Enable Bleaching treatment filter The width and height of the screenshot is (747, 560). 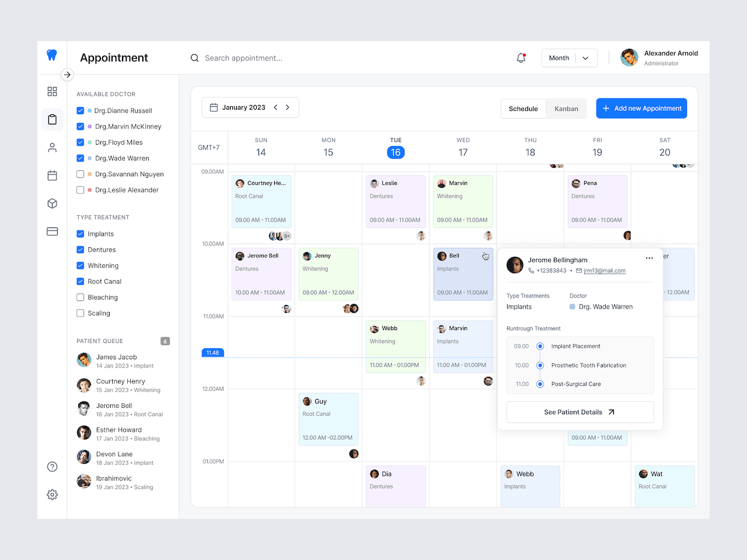(81, 297)
